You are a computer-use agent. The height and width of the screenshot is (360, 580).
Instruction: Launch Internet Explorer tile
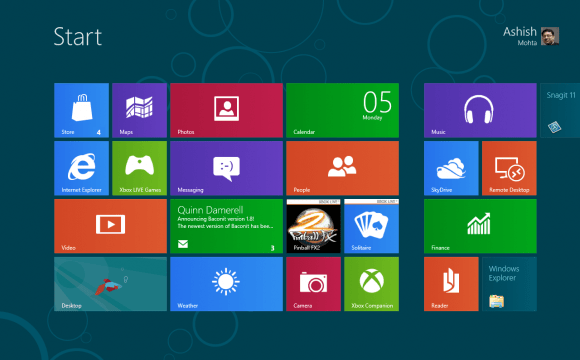point(81,168)
